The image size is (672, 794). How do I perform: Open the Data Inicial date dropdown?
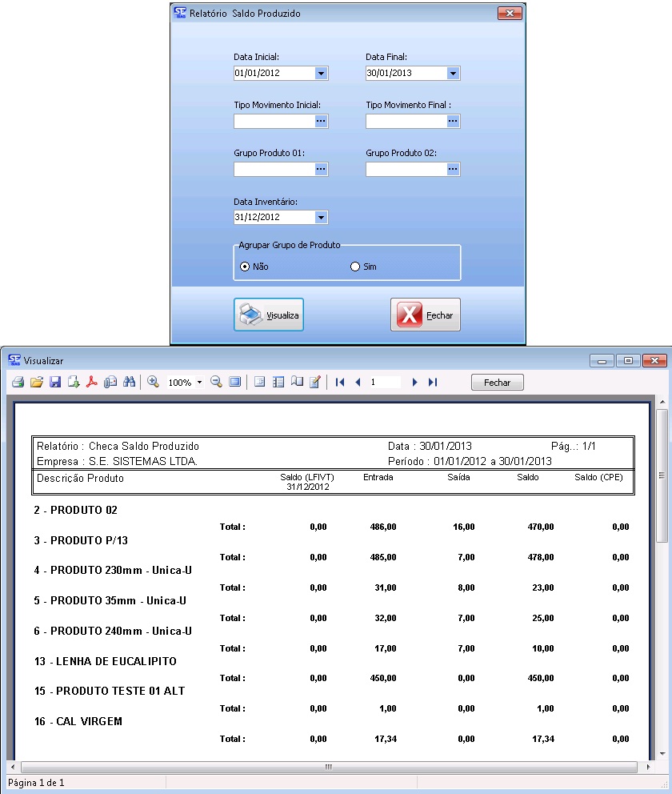point(321,74)
